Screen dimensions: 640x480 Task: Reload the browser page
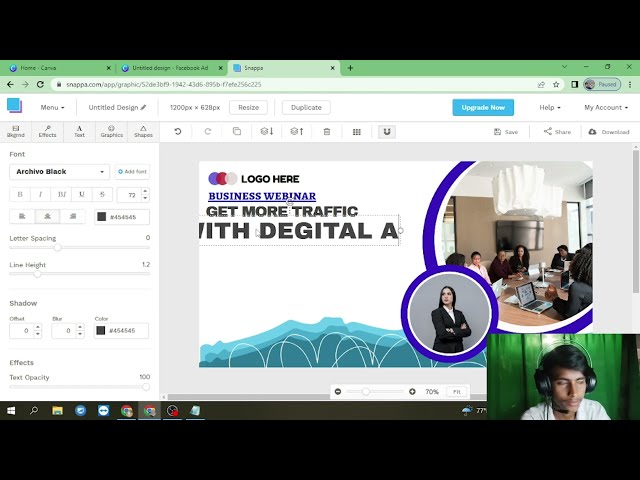click(40, 84)
